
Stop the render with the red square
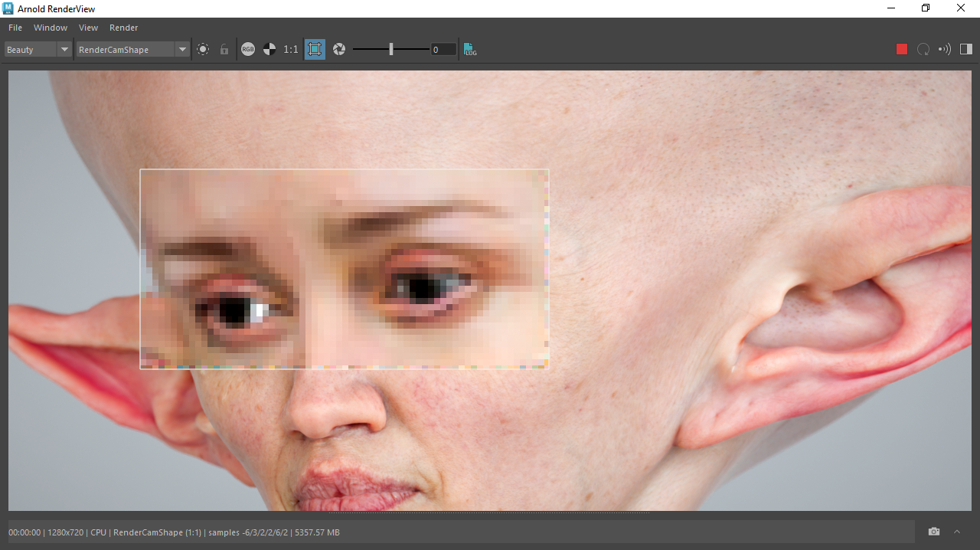(902, 49)
